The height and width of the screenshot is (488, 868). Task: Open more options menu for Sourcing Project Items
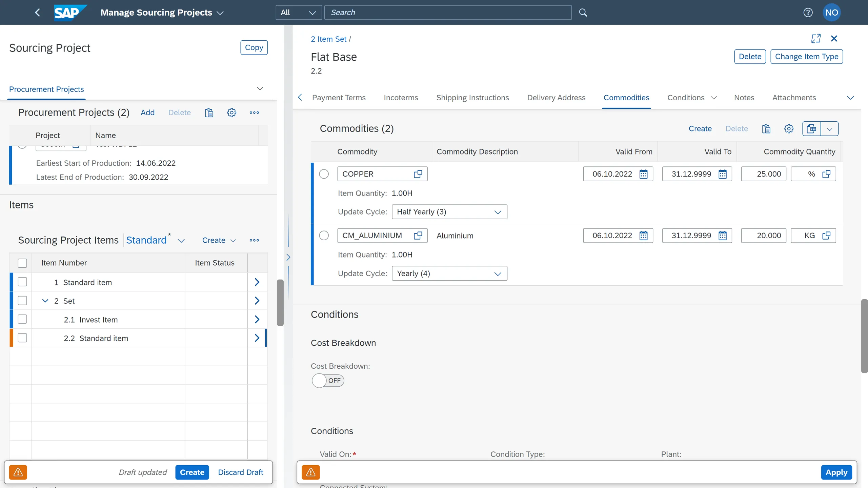click(254, 240)
